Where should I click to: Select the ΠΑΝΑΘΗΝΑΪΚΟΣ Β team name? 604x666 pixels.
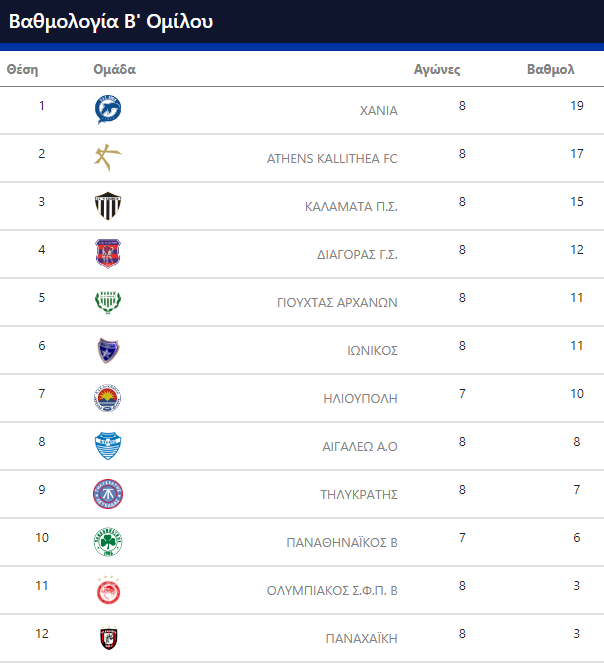point(342,542)
